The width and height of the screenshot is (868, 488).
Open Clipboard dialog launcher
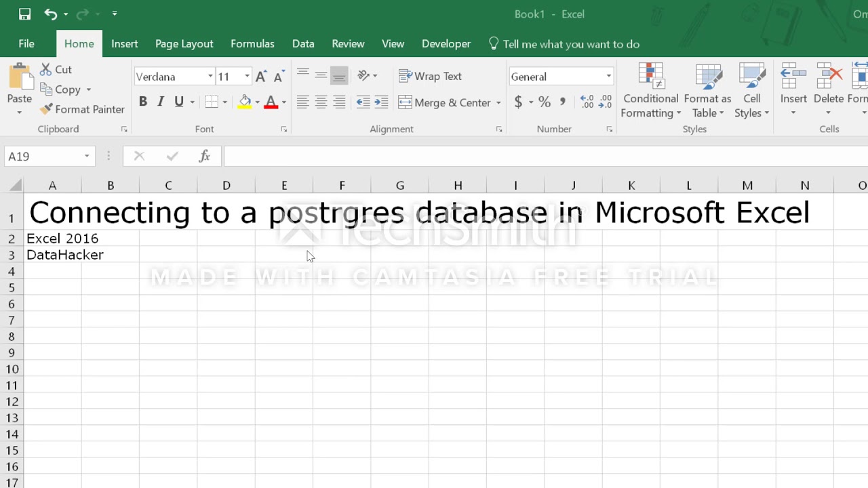click(x=124, y=129)
